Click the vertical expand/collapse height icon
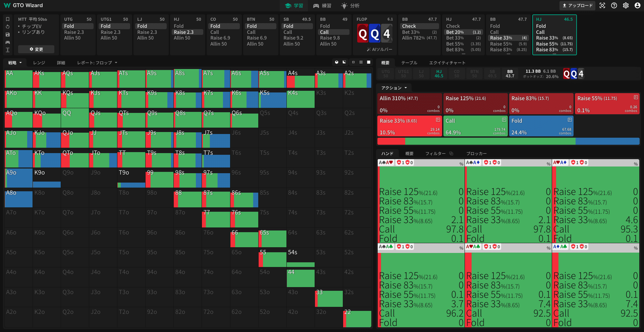This screenshot has height=332, width=644. [x=8, y=50]
